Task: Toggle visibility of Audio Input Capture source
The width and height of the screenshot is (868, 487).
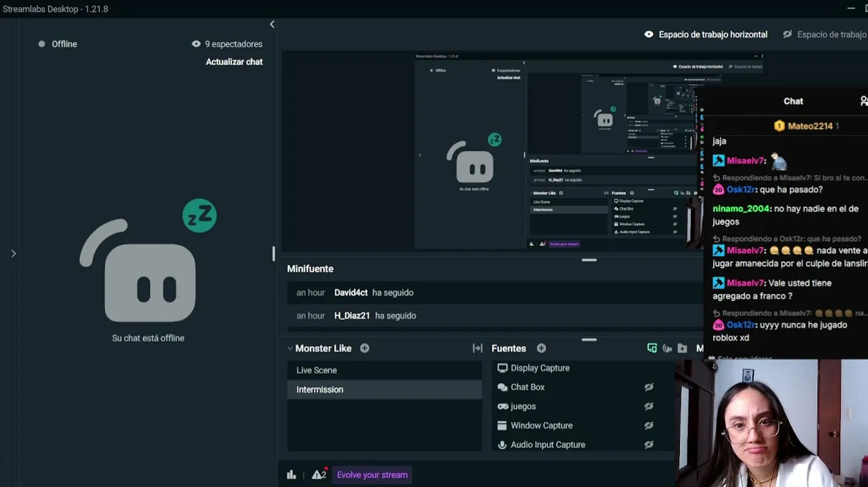Action: (x=649, y=445)
